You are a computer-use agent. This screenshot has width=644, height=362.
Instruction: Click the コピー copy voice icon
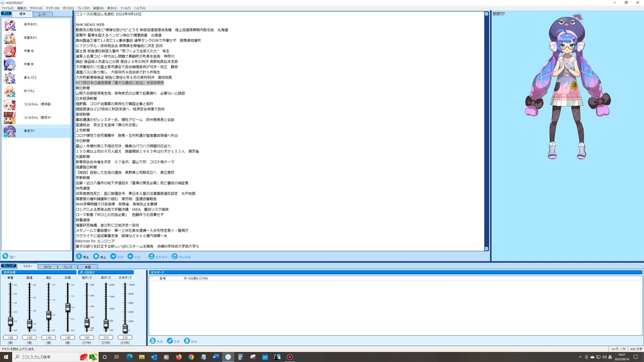point(5,256)
